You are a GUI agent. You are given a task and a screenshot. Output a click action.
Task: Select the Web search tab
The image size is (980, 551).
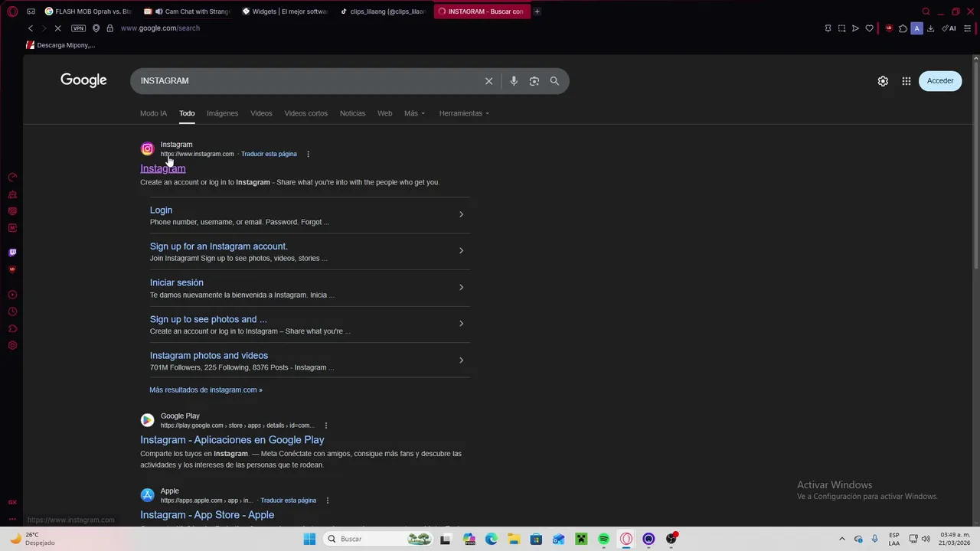384,113
